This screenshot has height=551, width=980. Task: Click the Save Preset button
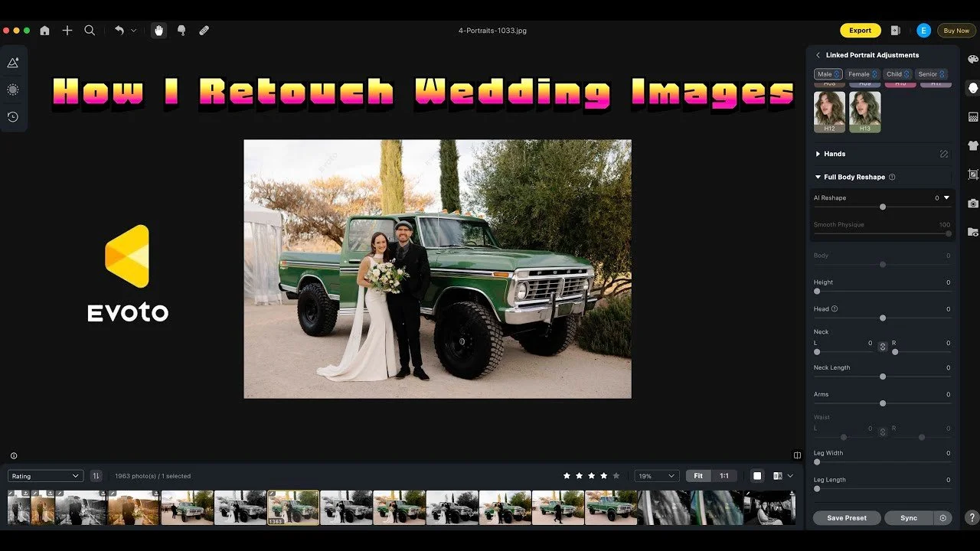pos(847,518)
